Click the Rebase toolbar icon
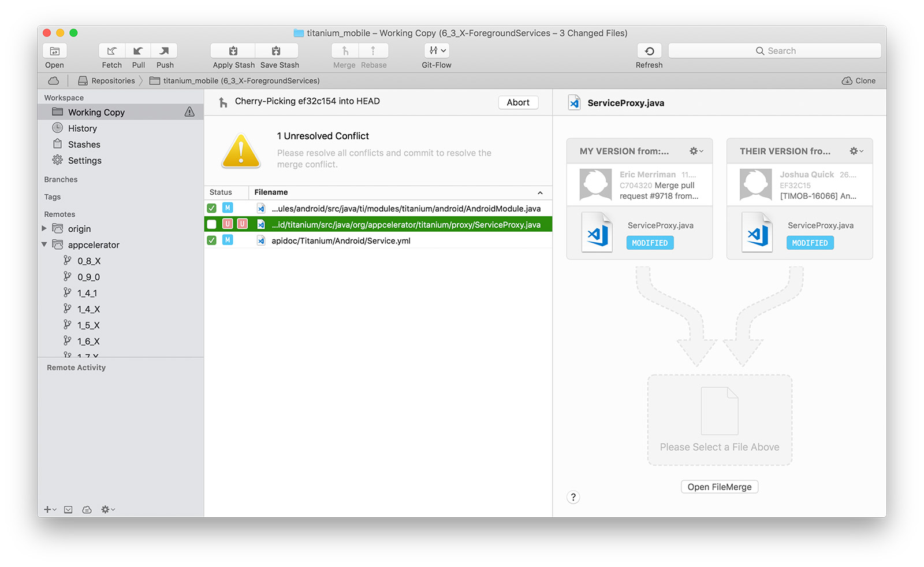The height and width of the screenshot is (567, 924). coord(373,51)
